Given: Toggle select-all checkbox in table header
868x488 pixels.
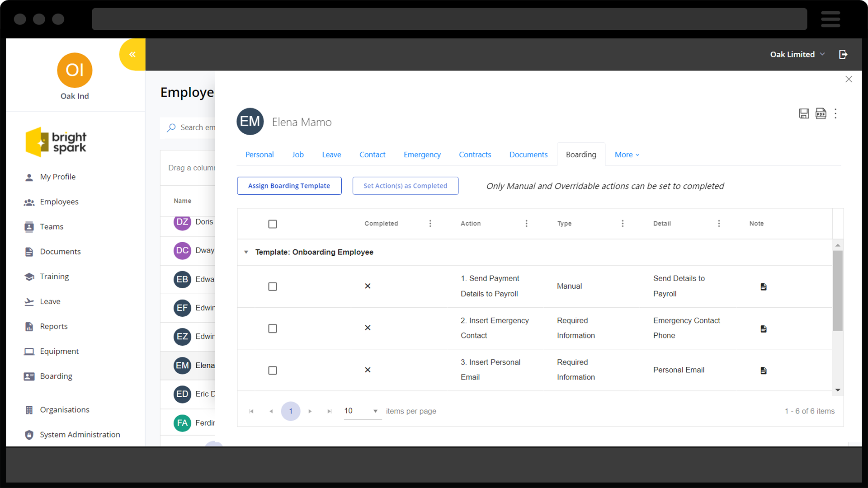Looking at the screenshot, I should 273,224.
